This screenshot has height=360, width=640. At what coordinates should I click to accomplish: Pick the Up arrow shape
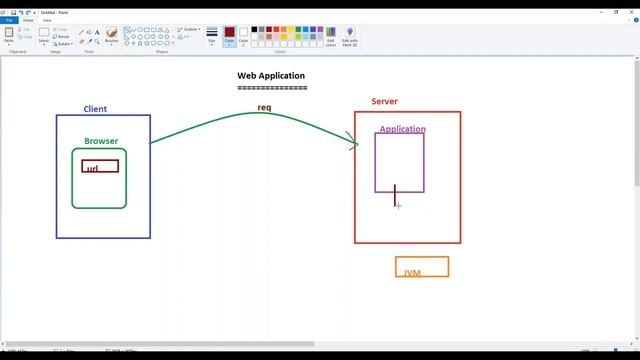tap(167, 36)
